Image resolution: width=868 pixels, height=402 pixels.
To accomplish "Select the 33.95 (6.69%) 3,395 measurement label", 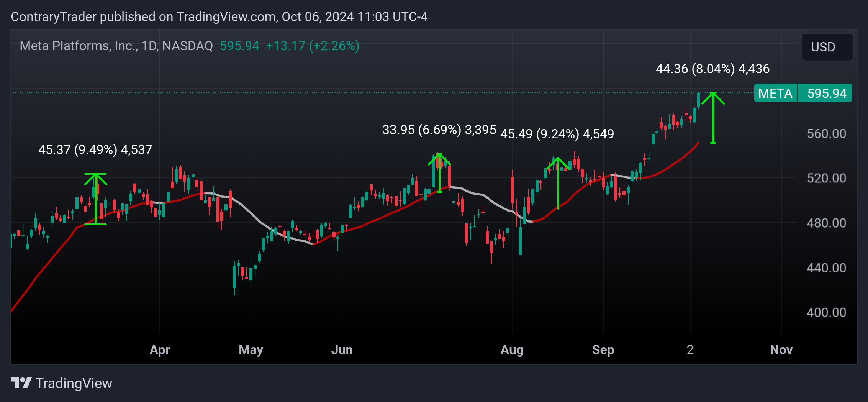I will [439, 130].
